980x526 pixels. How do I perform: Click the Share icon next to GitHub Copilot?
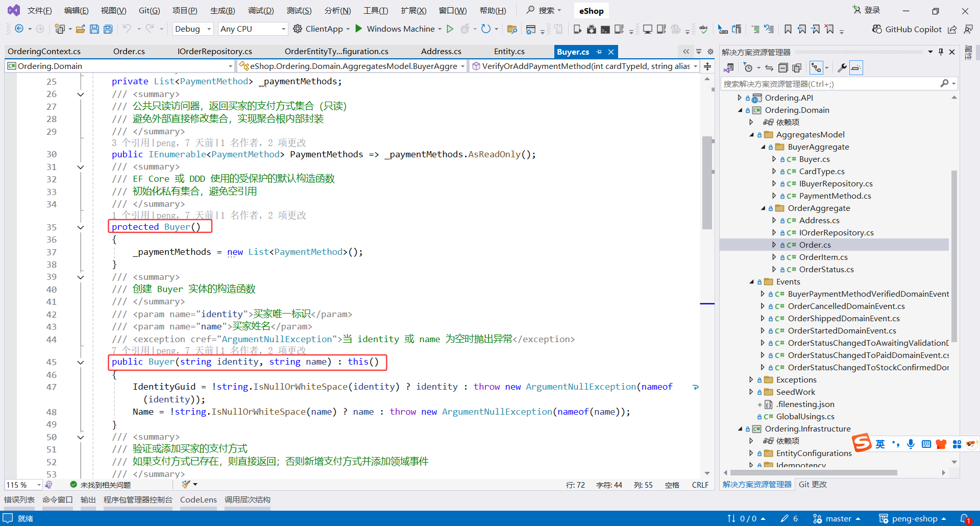[952, 29]
